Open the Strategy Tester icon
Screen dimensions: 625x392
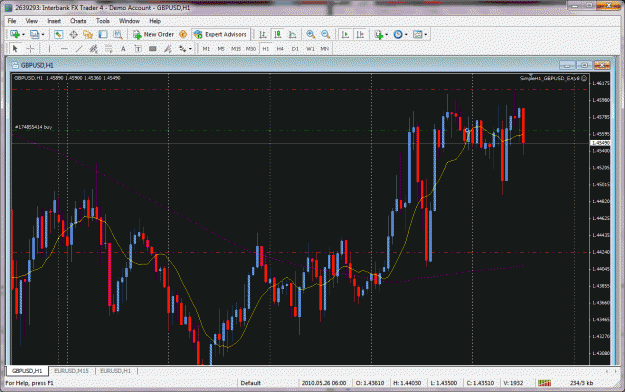tap(118, 35)
